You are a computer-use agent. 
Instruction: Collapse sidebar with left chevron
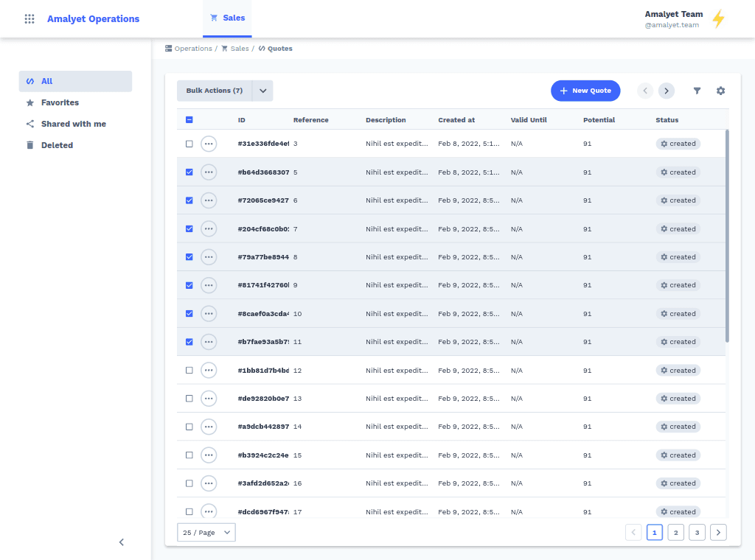122,542
